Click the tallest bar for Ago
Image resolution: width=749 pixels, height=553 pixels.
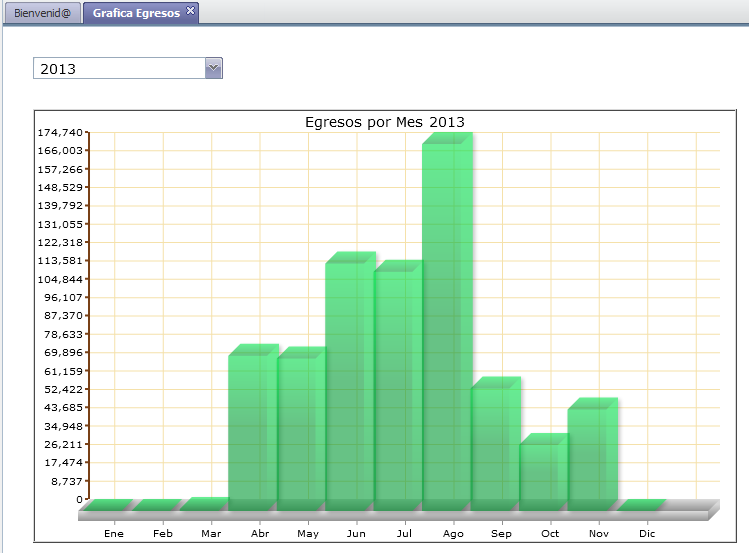(445, 320)
